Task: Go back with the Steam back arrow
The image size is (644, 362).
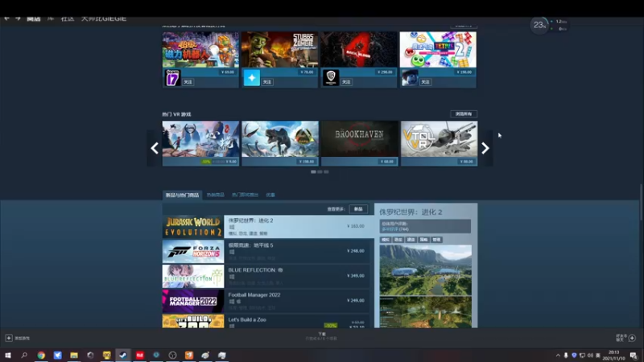Action: 6,19
